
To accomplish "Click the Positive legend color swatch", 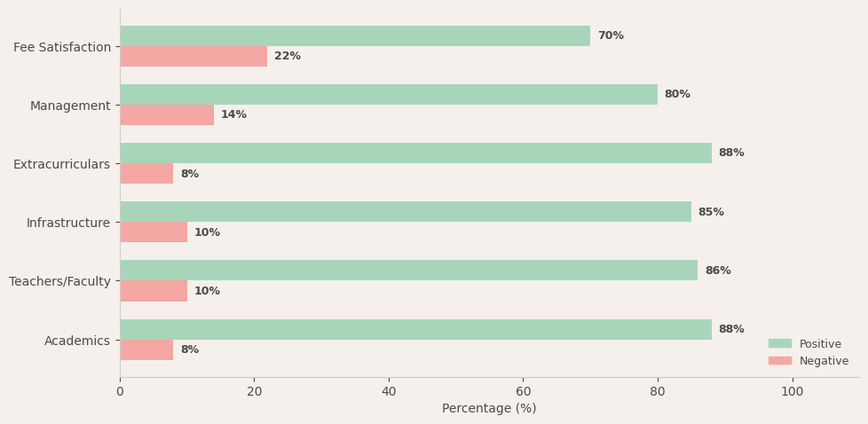I will [779, 343].
